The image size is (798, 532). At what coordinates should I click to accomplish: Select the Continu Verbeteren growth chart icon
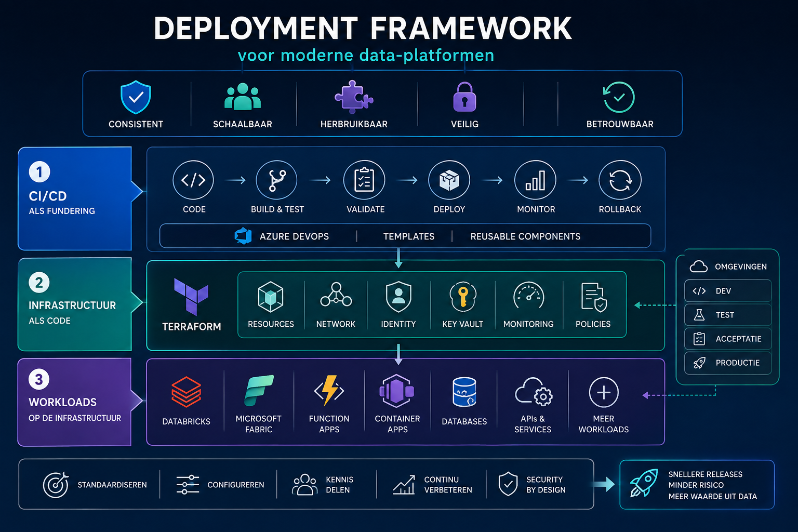click(404, 485)
